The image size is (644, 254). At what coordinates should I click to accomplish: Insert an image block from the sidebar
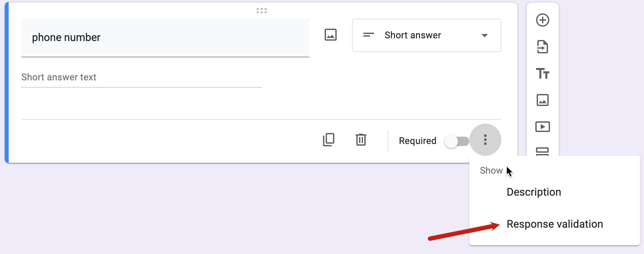(543, 100)
